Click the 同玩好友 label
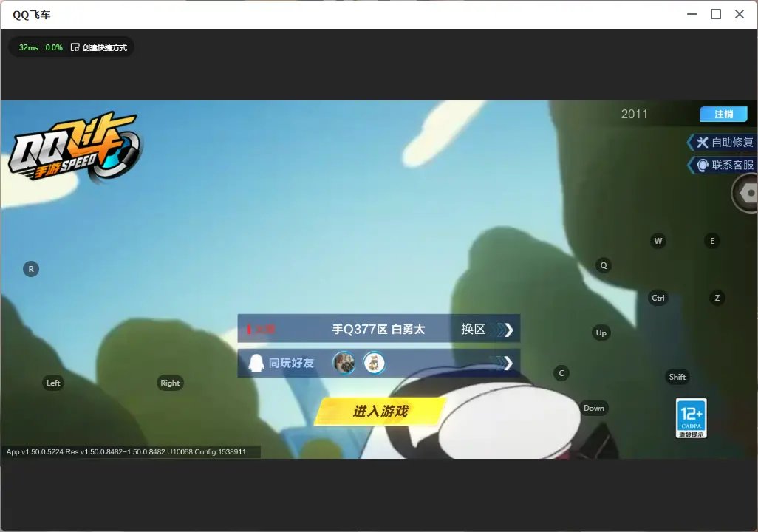This screenshot has width=758, height=532. coord(291,363)
